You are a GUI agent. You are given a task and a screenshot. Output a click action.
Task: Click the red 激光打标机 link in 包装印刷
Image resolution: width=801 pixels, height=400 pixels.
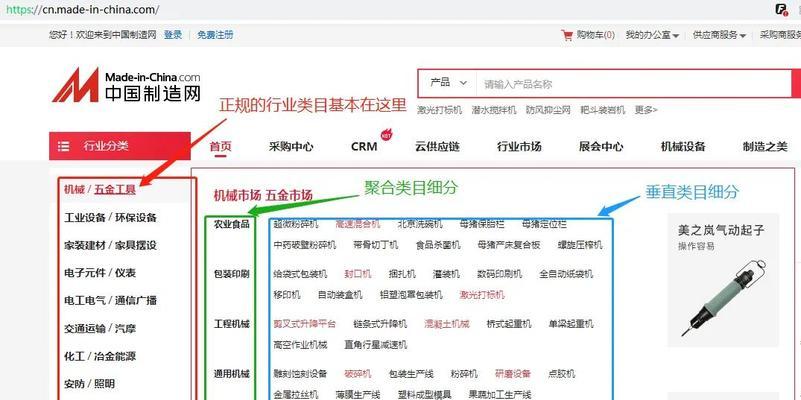[x=482, y=295]
